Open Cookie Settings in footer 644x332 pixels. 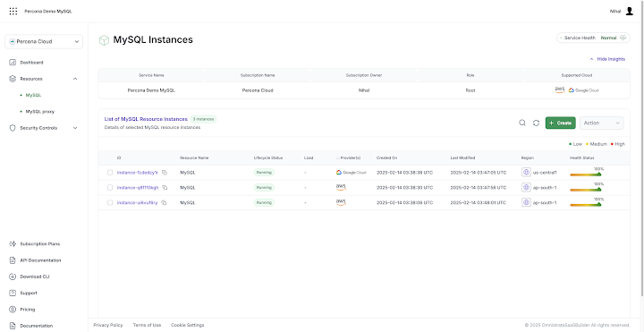(187, 325)
